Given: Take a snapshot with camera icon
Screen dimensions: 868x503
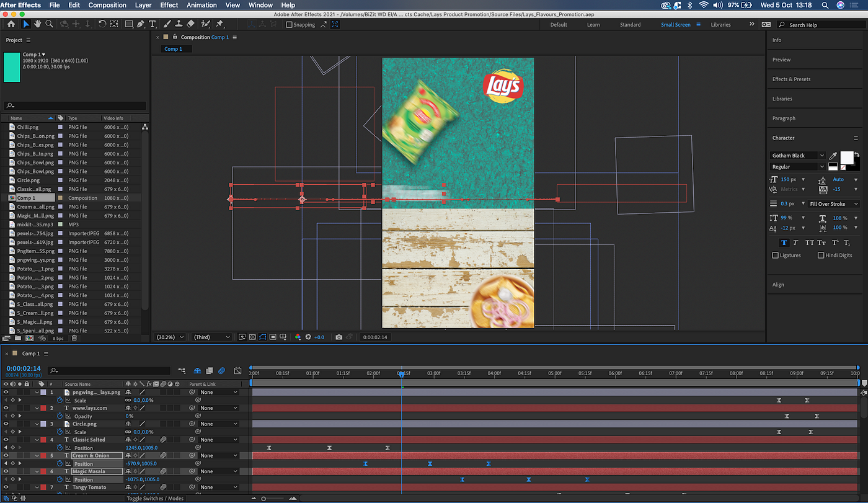Looking at the screenshot, I should tap(339, 337).
